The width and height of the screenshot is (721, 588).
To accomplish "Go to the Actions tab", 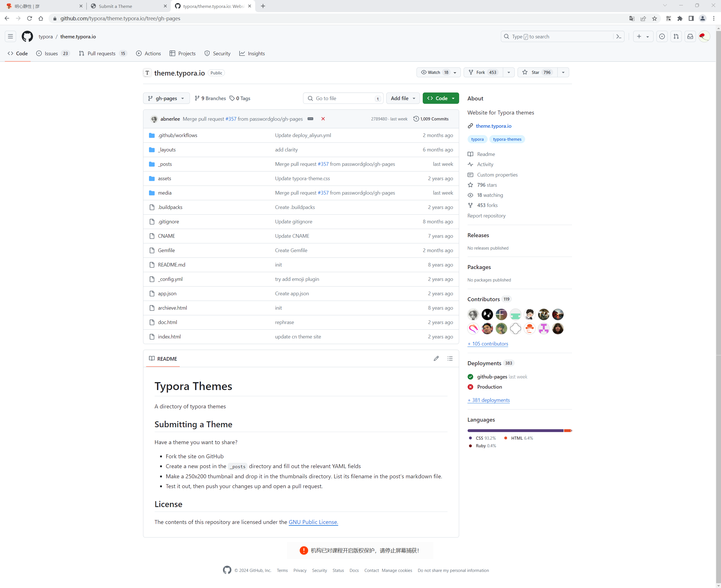I will 148,54.
